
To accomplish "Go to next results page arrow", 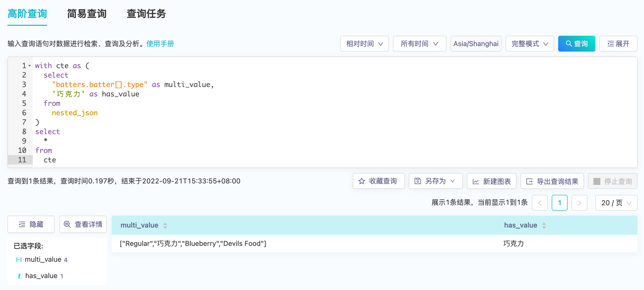I will pyautogui.click(x=579, y=203).
